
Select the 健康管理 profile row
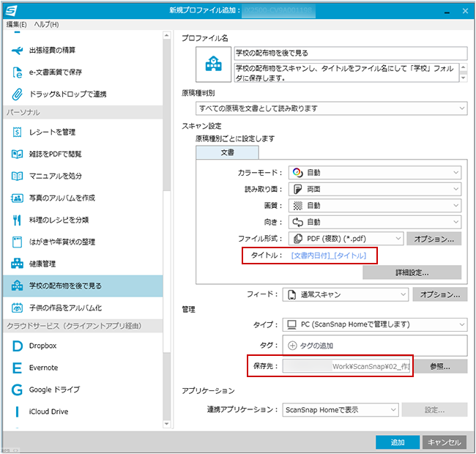[x=83, y=264]
